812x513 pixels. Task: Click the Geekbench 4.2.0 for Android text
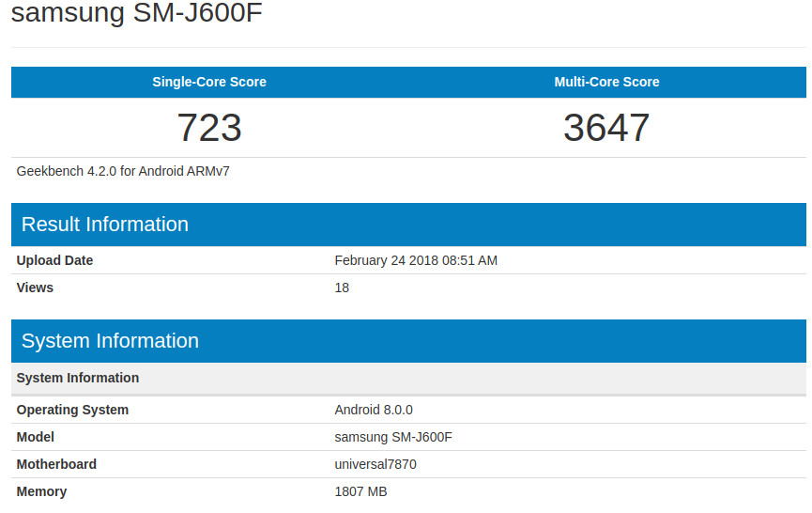click(x=123, y=171)
